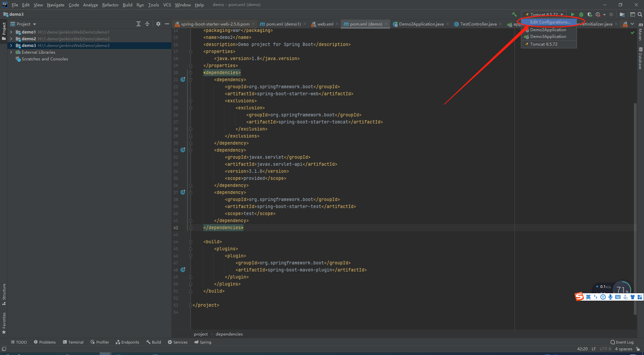Open Search Everywhere magnifier icon
The image size is (644, 355).
(640, 14)
